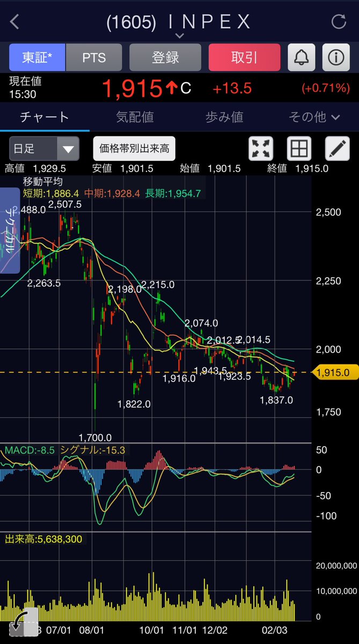Tap the +13.5 price change
The width and height of the screenshot is (359, 644).
click(x=232, y=89)
